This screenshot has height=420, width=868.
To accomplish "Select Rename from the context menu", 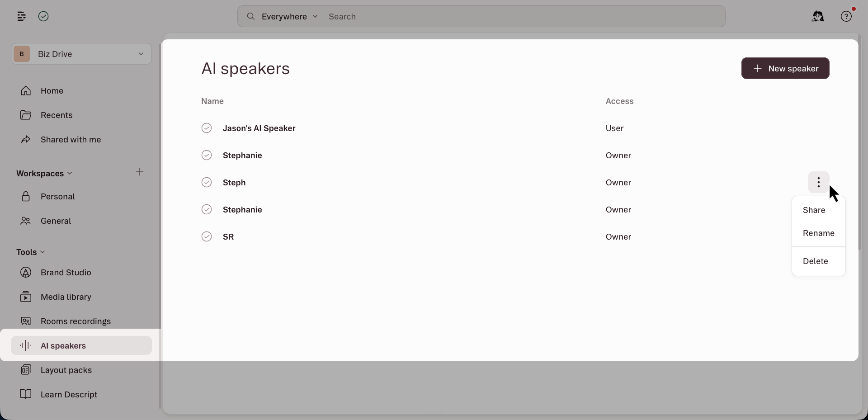I will [818, 233].
